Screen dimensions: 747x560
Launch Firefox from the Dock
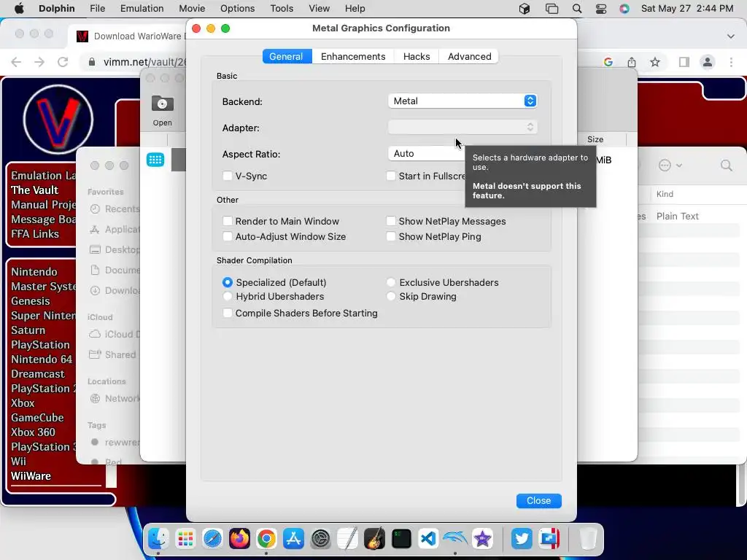[x=239, y=539]
